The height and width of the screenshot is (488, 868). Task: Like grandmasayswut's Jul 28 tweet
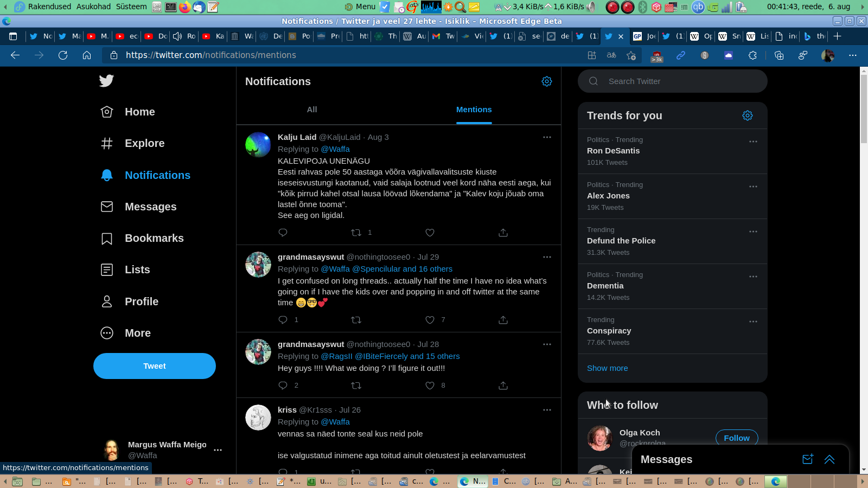(x=430, y=386)
